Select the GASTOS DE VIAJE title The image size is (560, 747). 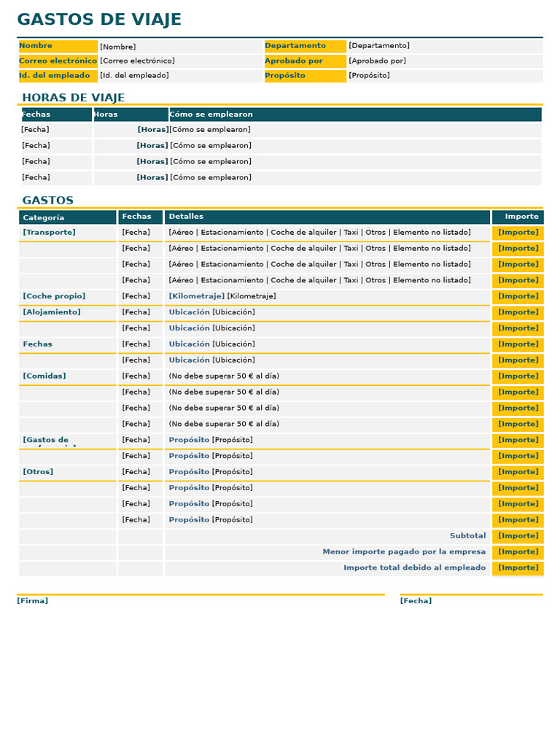click(x=99, y=19)
